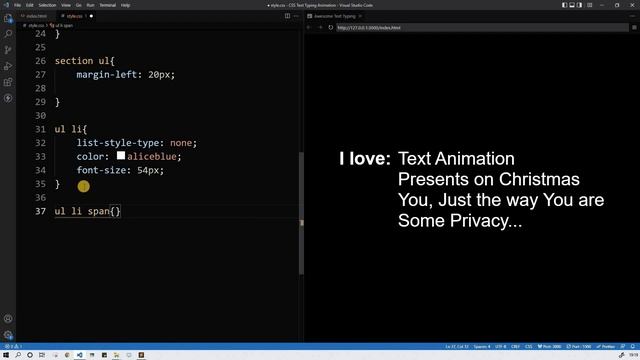Open the Run and Debug view
This screenshot has height=360, width=640.
(8, 66)
